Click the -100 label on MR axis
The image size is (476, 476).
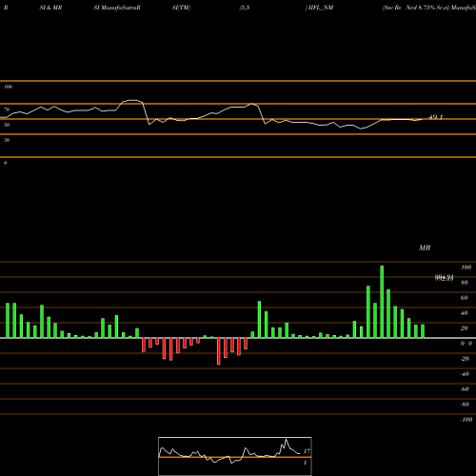tap(466, 420)
